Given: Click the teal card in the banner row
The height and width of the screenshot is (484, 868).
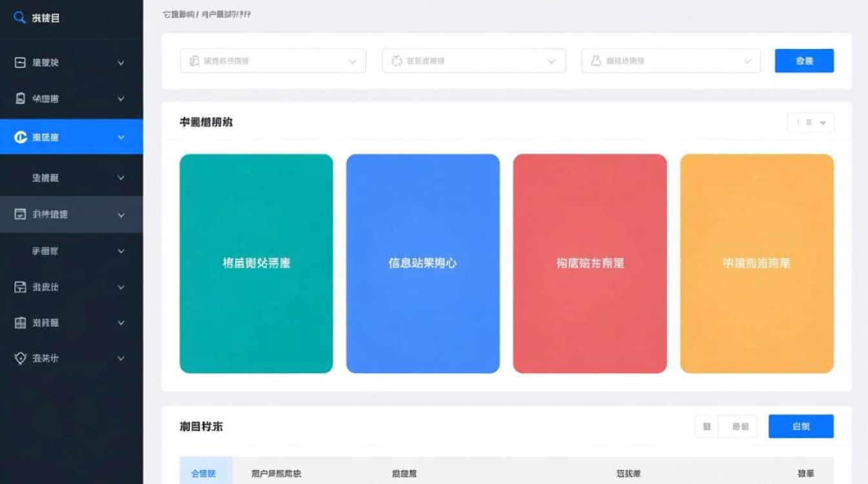Looking at the screenshot, I should pyautogui.click(x=256, y=263).
